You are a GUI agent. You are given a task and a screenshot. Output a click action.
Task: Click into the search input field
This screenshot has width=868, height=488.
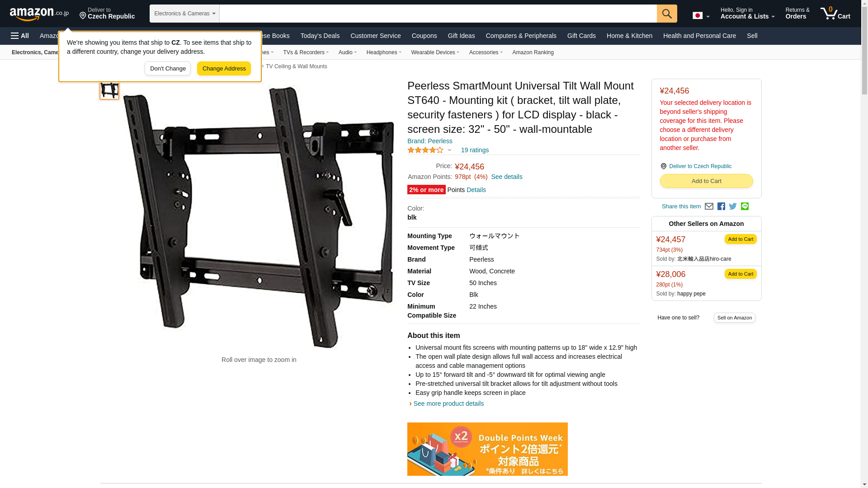click(438, 14)
